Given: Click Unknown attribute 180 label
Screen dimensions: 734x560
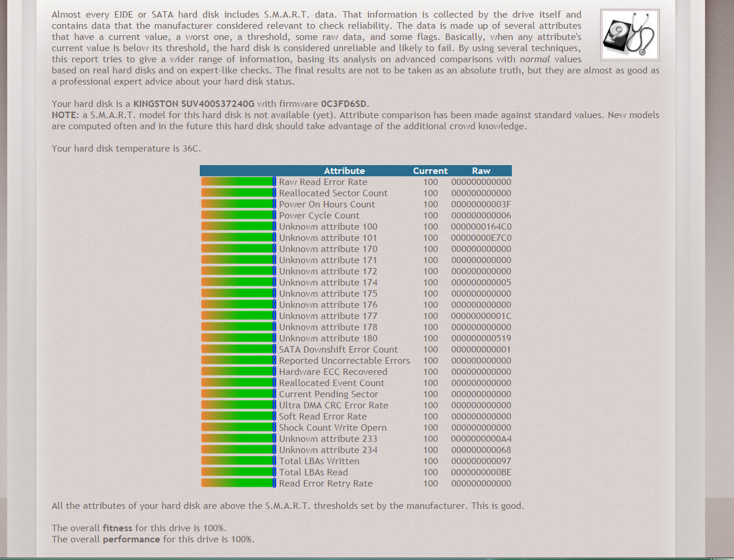Looking at the screenshot, I should [x=328, y=338].
